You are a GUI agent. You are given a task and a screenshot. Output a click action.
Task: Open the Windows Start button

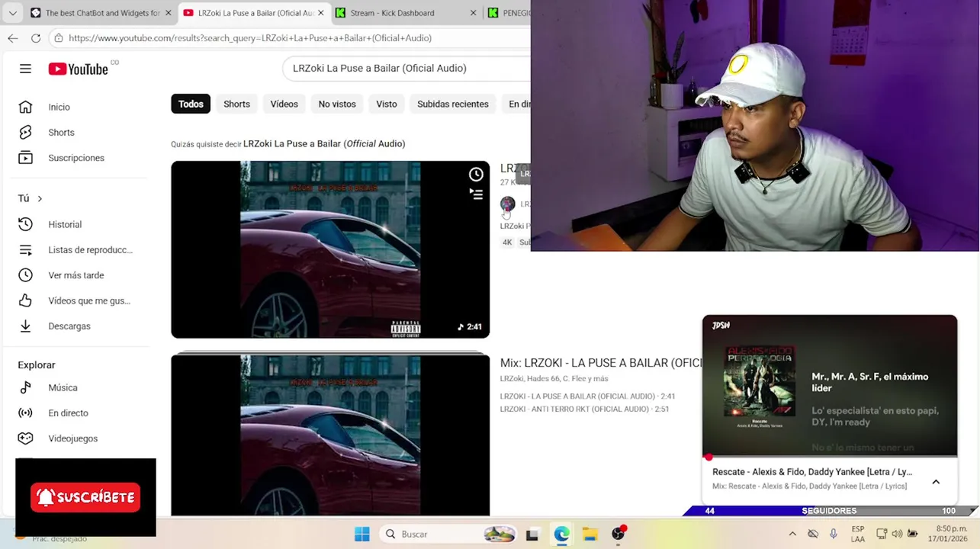362,535
